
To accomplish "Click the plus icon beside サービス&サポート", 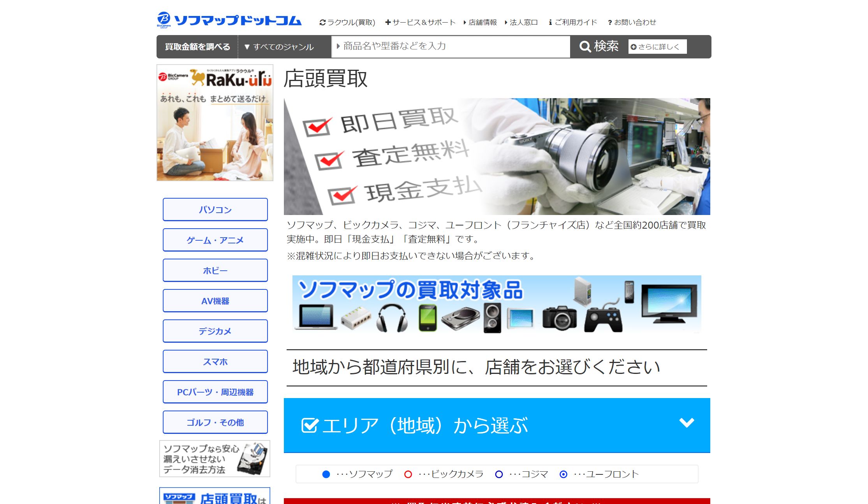I will pyautogui.click(x=388, y=23).
